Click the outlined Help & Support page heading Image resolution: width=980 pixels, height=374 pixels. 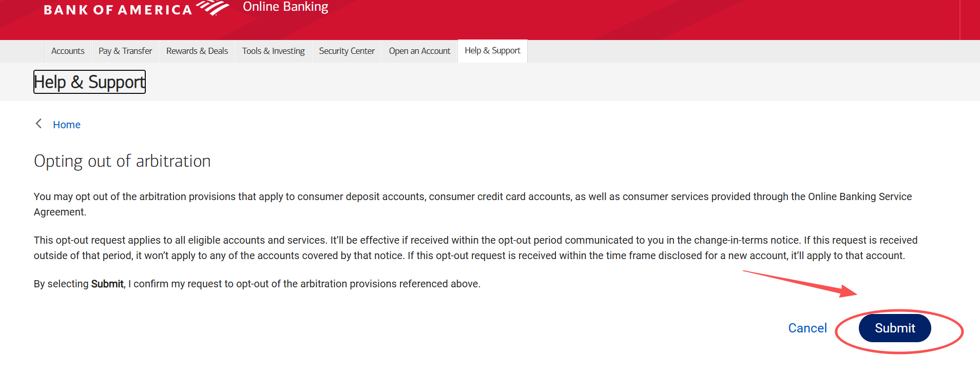[x=89, y=82]
